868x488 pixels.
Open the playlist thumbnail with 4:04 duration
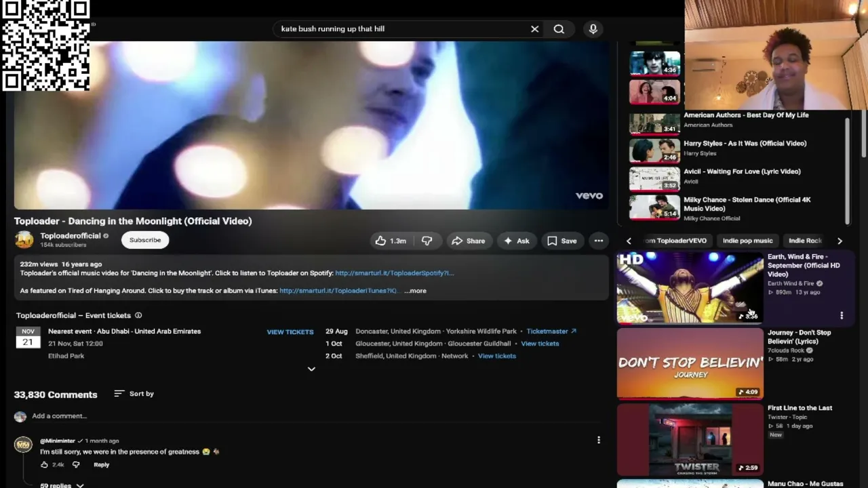tap(655, 91)
